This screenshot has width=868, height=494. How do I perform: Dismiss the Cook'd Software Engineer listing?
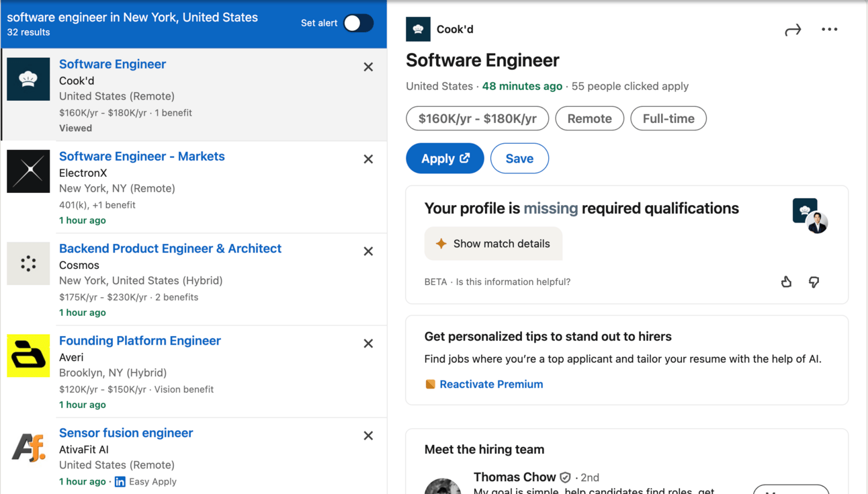tap(368, 67)
